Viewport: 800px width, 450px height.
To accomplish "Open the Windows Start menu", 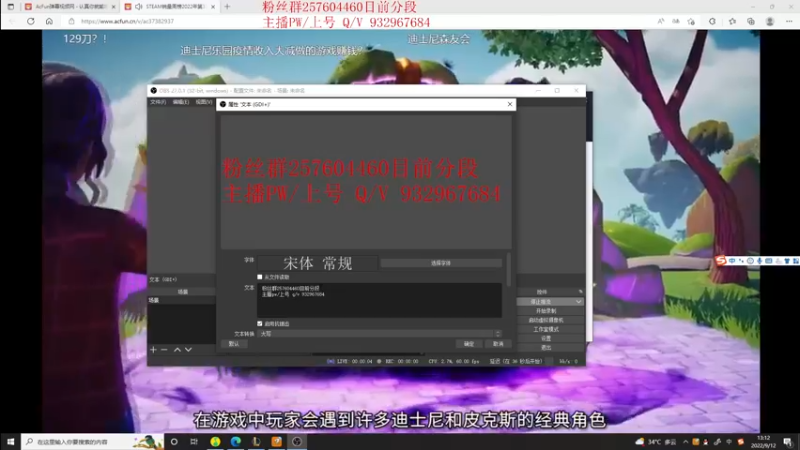I will [10, 441].
